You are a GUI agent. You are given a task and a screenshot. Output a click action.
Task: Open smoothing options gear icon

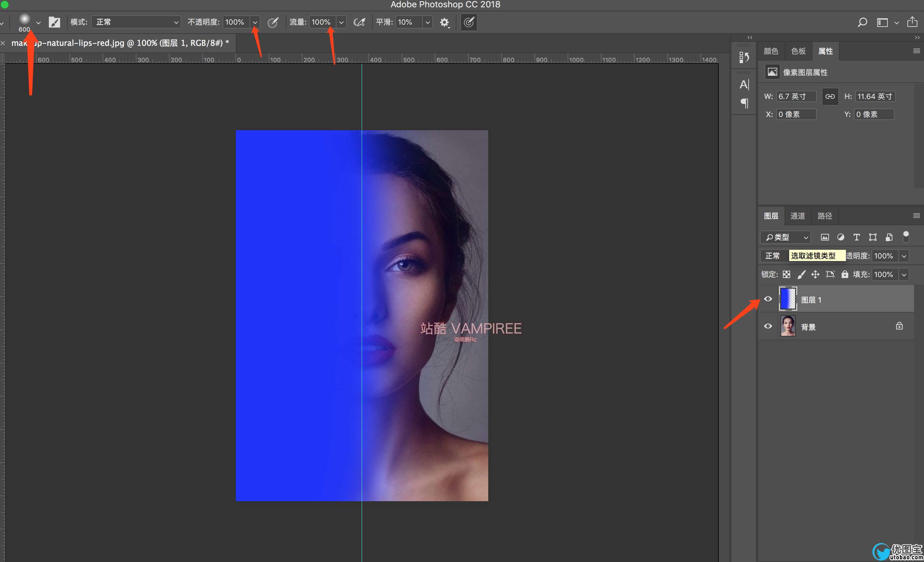(x=444, y=23)
